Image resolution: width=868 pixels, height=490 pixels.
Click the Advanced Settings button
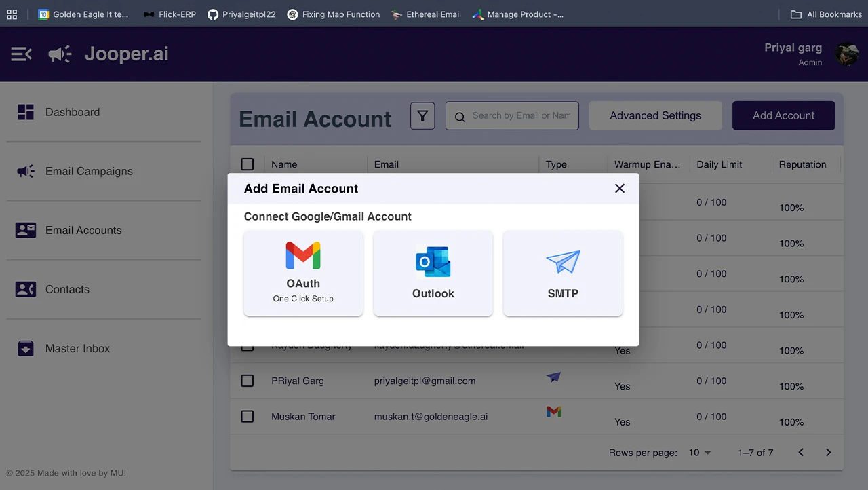click(655, 115)
